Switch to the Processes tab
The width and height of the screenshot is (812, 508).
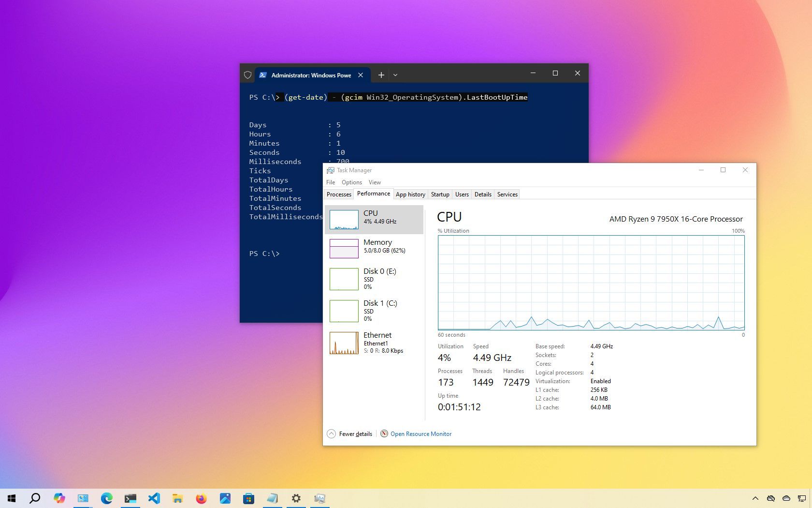pyautogui.click(x=338, y=194)
